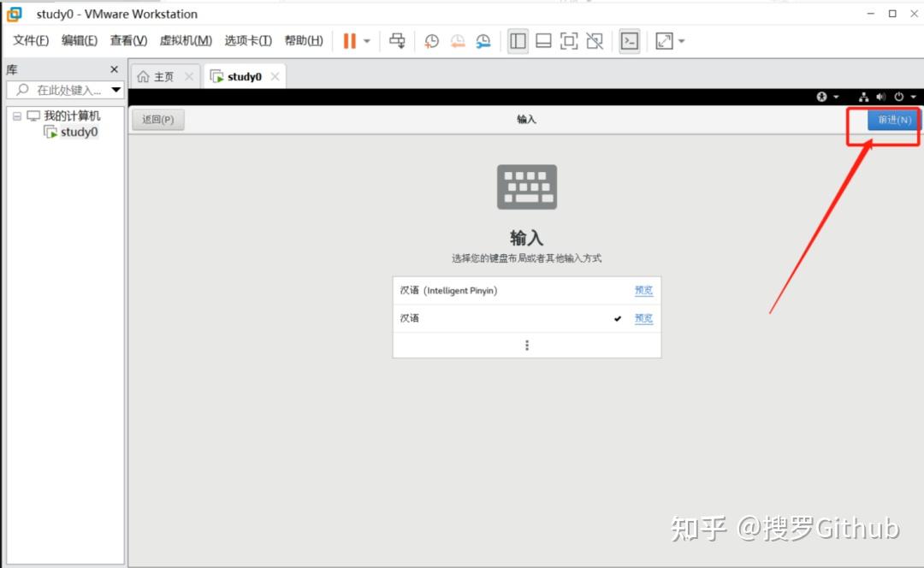Open the 查看(V) menu
This screenshot has height=568, width=924.
coord(128,40)
